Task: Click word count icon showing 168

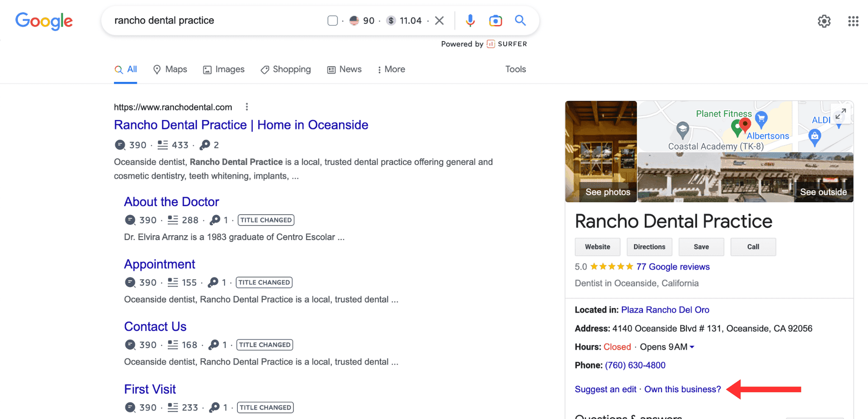Action: 173,345
